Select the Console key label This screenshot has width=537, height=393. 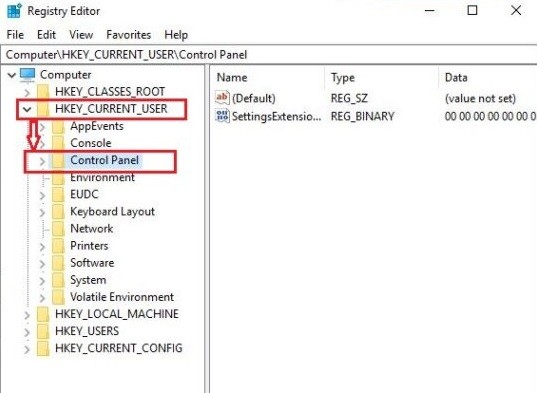tap(91, 143)
